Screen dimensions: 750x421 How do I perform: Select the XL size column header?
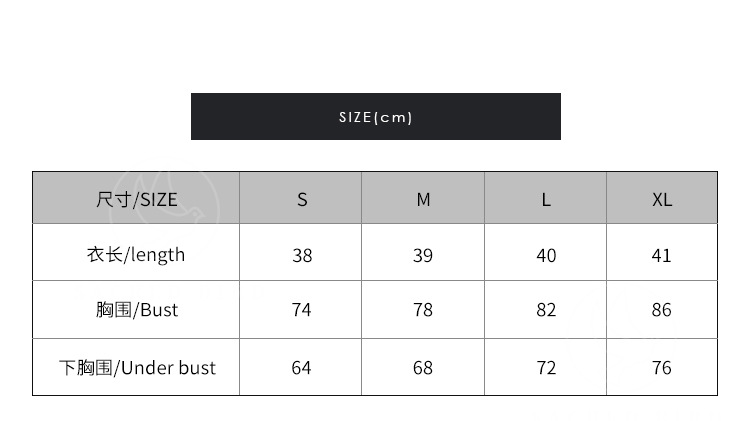click(662, 199)
